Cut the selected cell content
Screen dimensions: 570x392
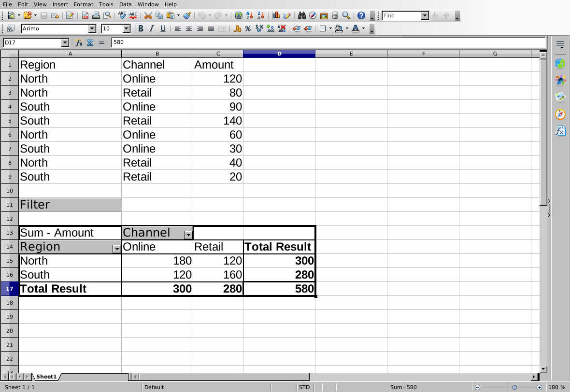coord(148,15)
